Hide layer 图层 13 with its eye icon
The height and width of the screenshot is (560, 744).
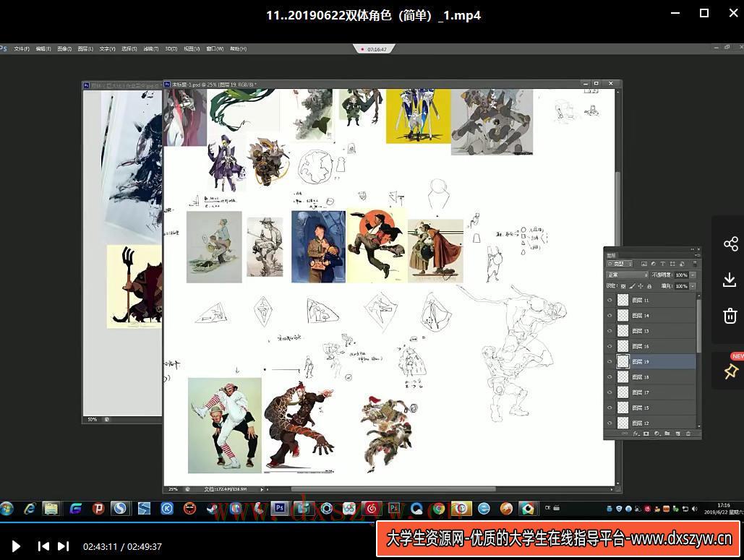pyautogui.click(x=610, y=331)
